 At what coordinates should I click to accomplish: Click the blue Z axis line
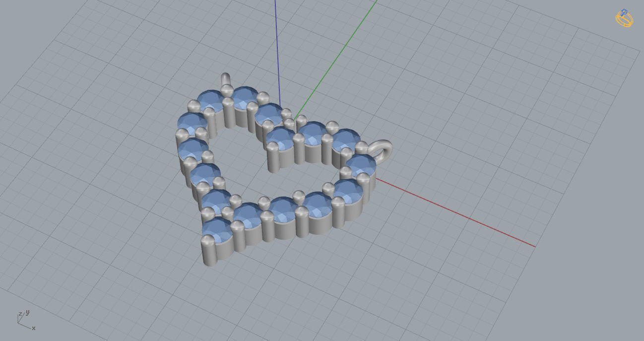(278, 52)
